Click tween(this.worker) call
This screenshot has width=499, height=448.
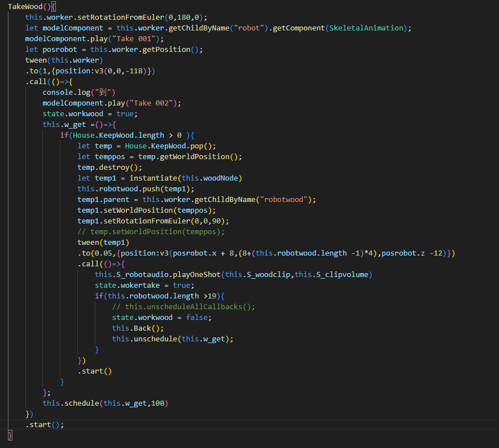click(x=64, y=60)
